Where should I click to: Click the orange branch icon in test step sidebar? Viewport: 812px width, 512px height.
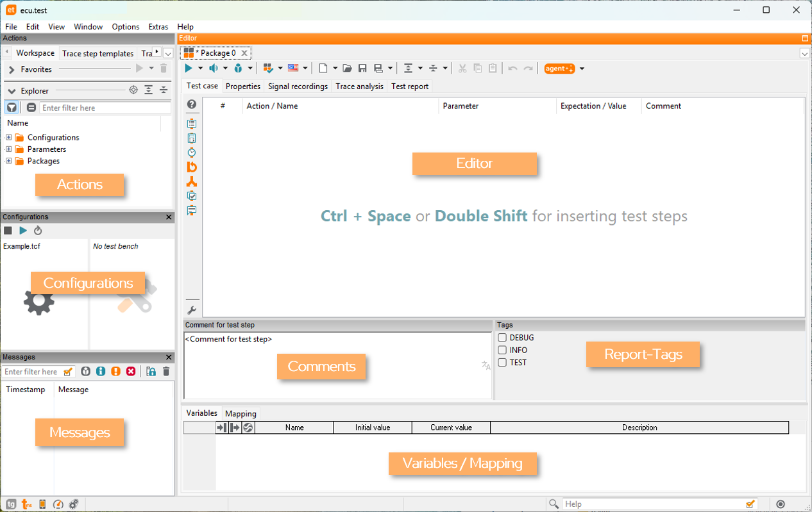tap(191, 181)
